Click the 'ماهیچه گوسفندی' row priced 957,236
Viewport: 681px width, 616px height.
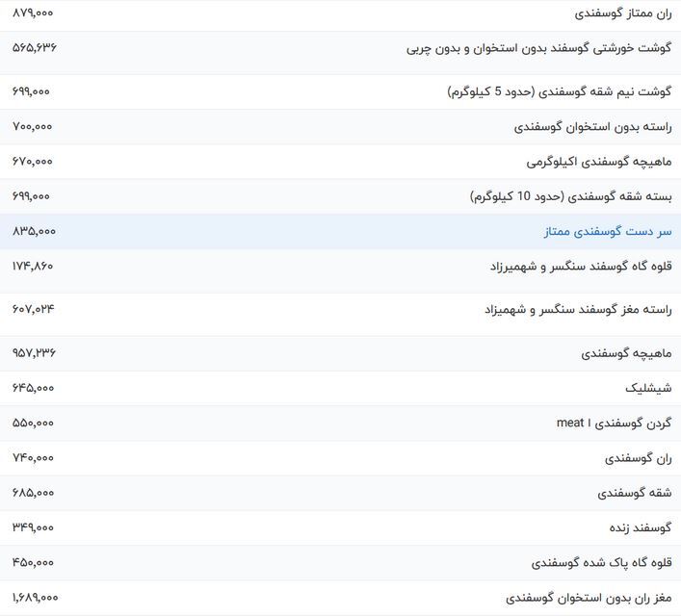pyautogui.click(x=626, y=353)
